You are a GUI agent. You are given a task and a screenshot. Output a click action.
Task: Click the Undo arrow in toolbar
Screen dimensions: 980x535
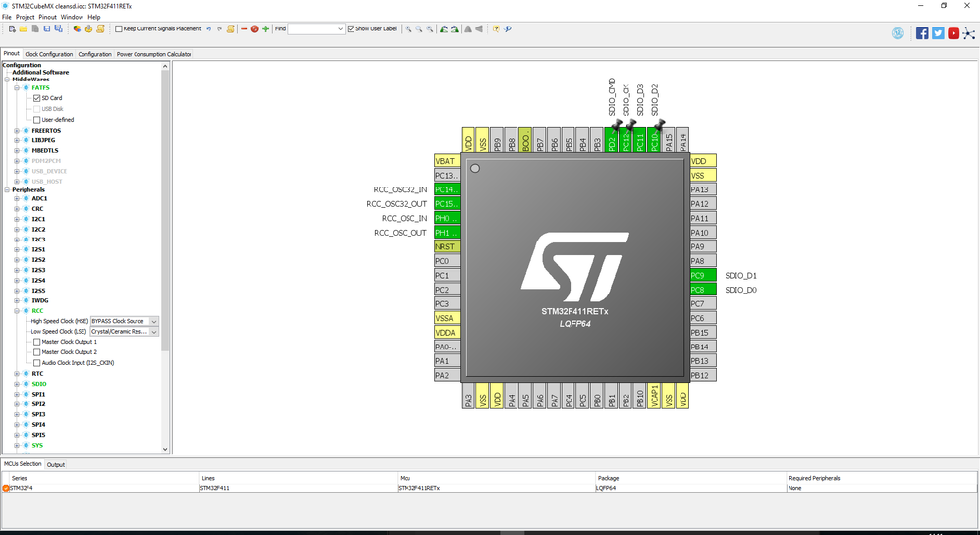(208, 28)
